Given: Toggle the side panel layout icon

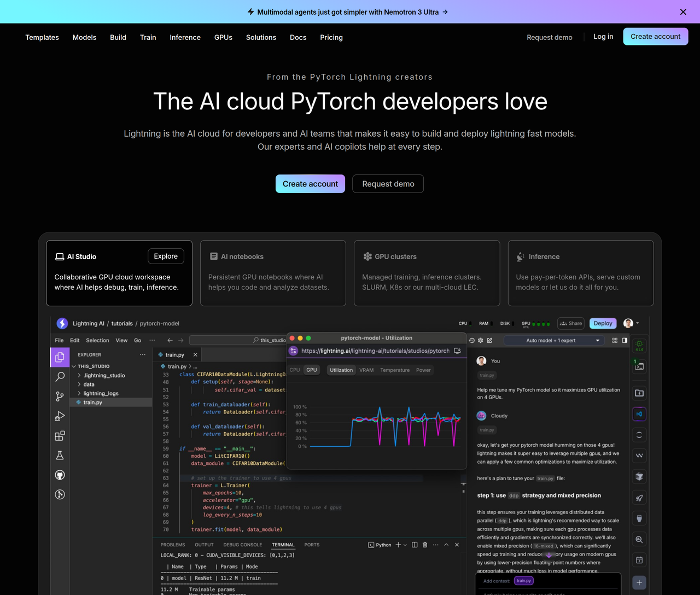Looking at the screenshot, I should (625, 340).
